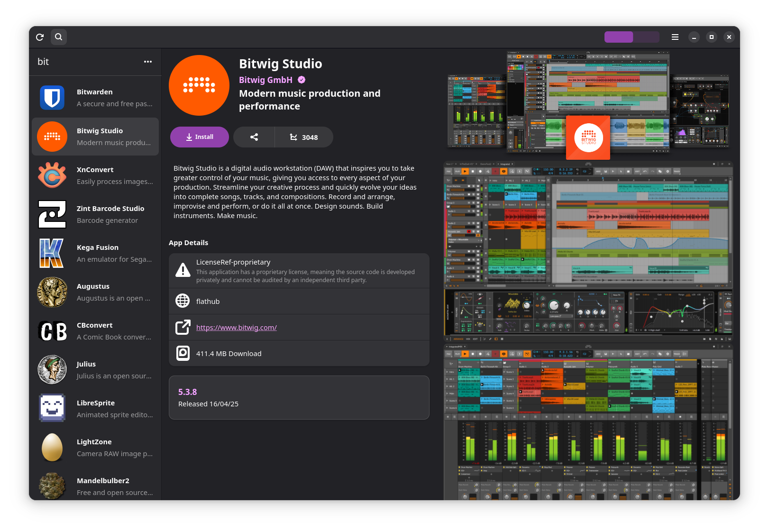This screenshot has height=532, width=769.
Task: Click the 3048 installs stats button
Action: [304, 137]
